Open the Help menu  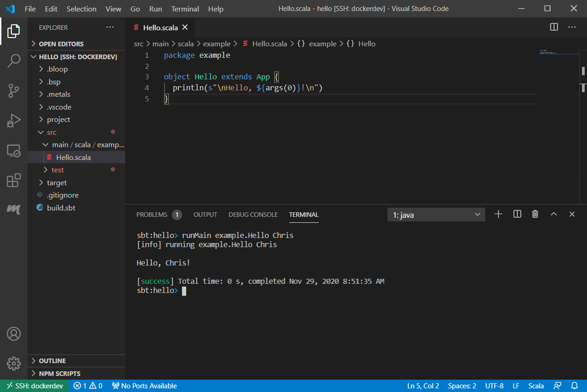tap(216, 9)
